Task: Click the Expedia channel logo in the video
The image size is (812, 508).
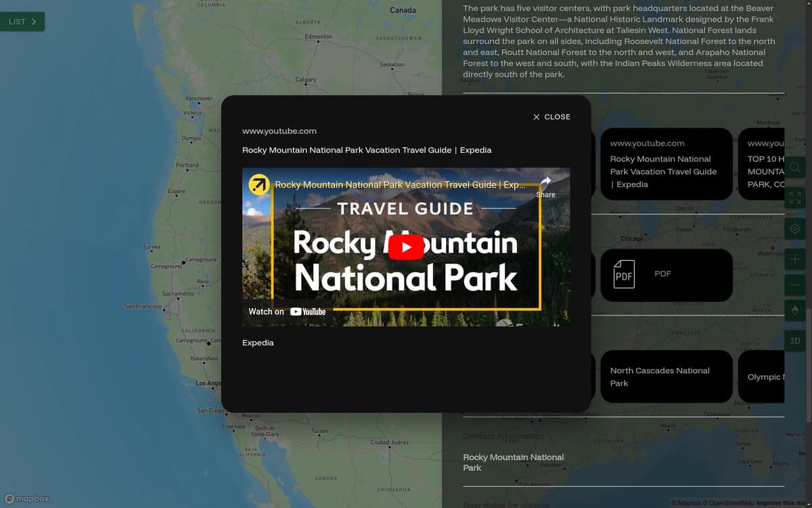Action: coord(259,184)
